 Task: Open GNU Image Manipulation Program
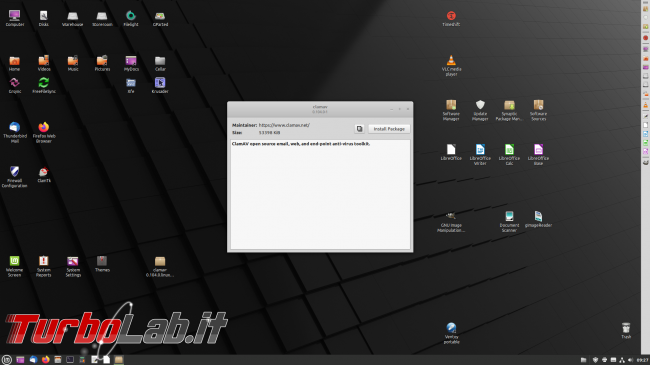click(x=451, y=222)
